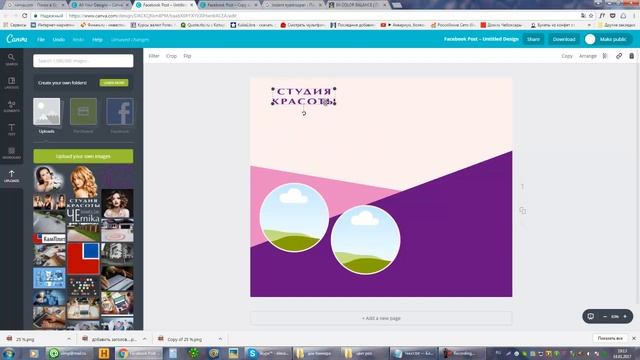The height and width of the screenshot is (360, 640).
Task: Open Skype from the taskbar
Action: (x=268, y=353)
